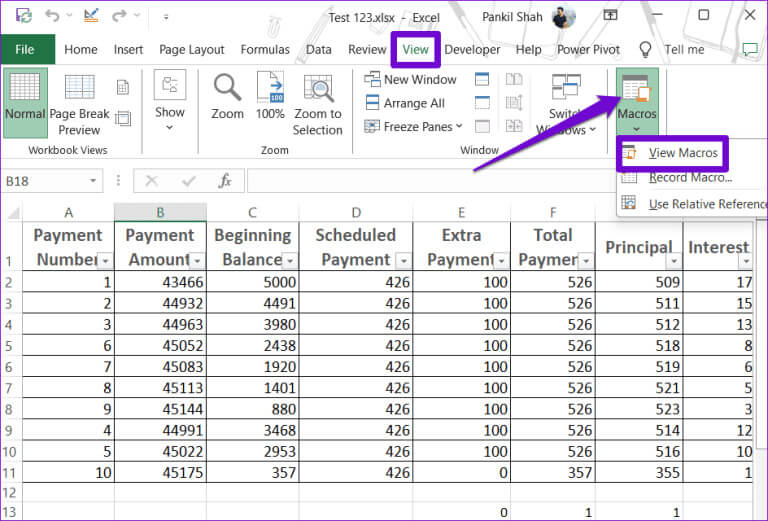The image size is (768, 521).
Task: Expand the Name Box dropdown arrow
Action: [x=94, y=181]
